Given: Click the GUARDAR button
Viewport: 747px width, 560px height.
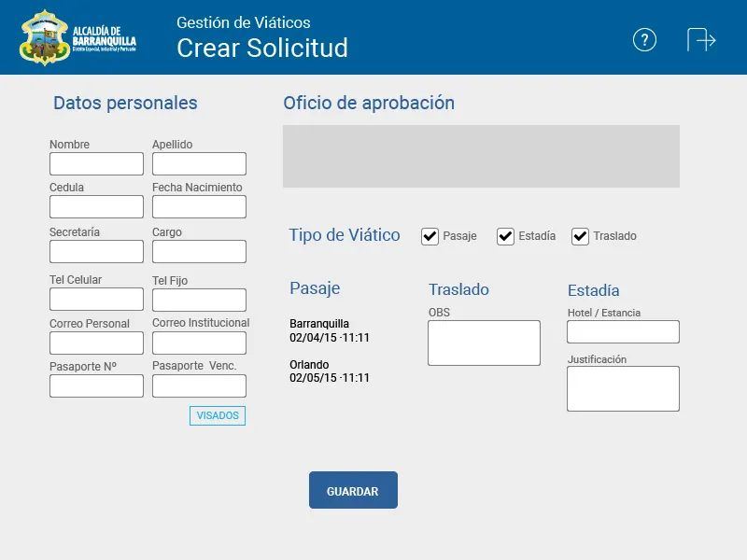Looking at the screenshot, I should pos(353,491).
